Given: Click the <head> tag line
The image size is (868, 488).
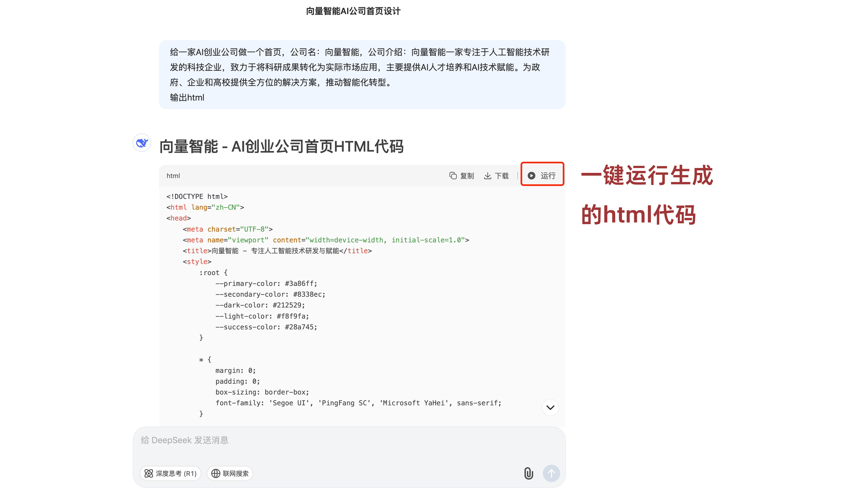Looking at the screenshot, I should coord(179,218).
